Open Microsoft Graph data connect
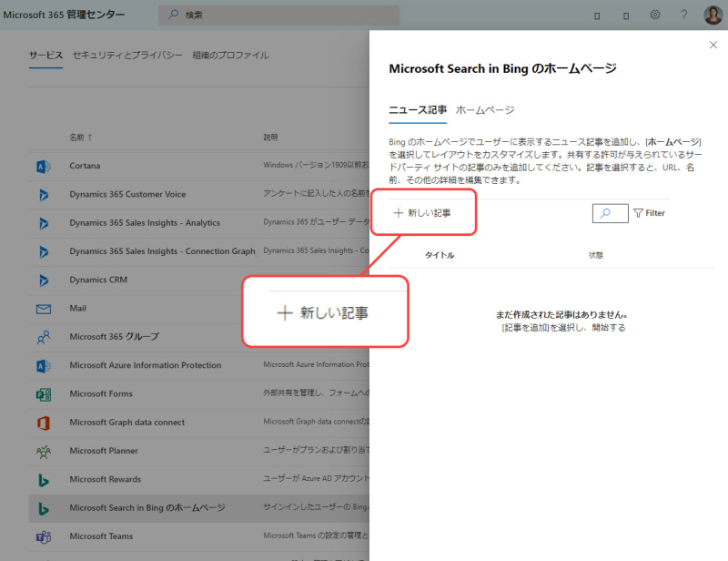The image size is (728, 561). 126,422
